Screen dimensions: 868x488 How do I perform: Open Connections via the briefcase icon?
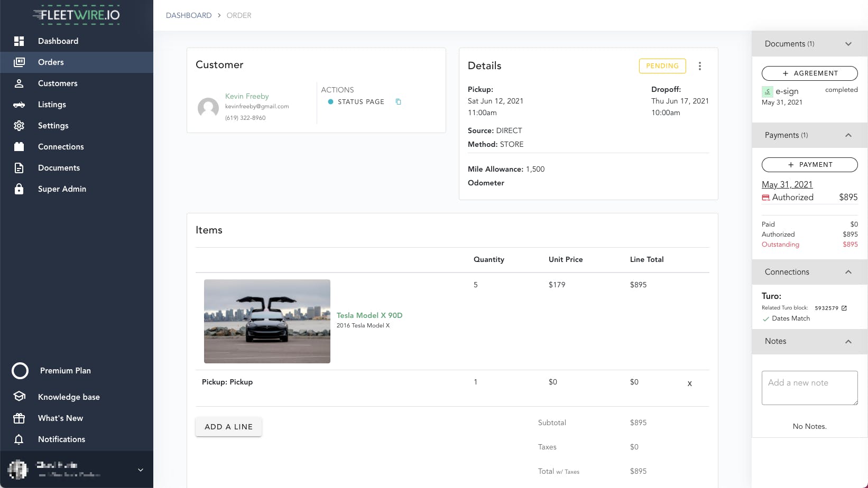point(19,146)
